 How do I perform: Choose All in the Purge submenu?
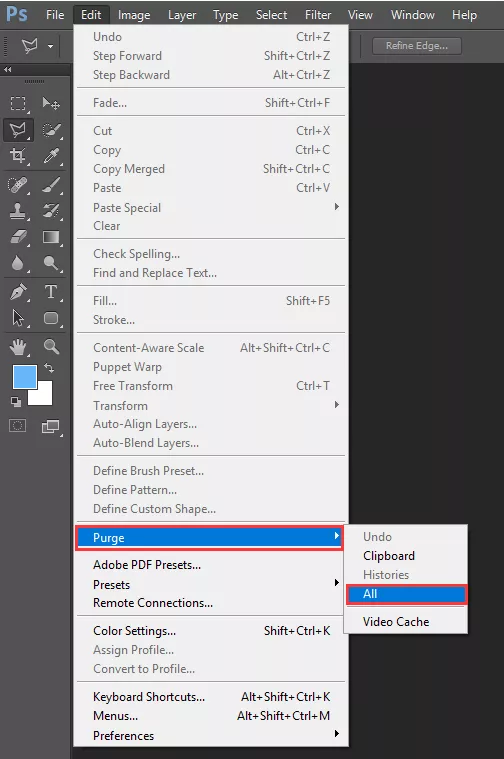(406, 594)
